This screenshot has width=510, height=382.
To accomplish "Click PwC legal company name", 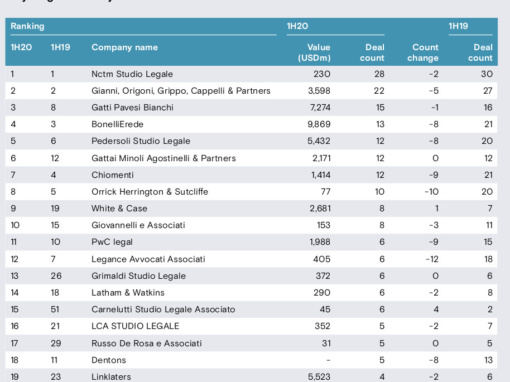I will [112, 242].
